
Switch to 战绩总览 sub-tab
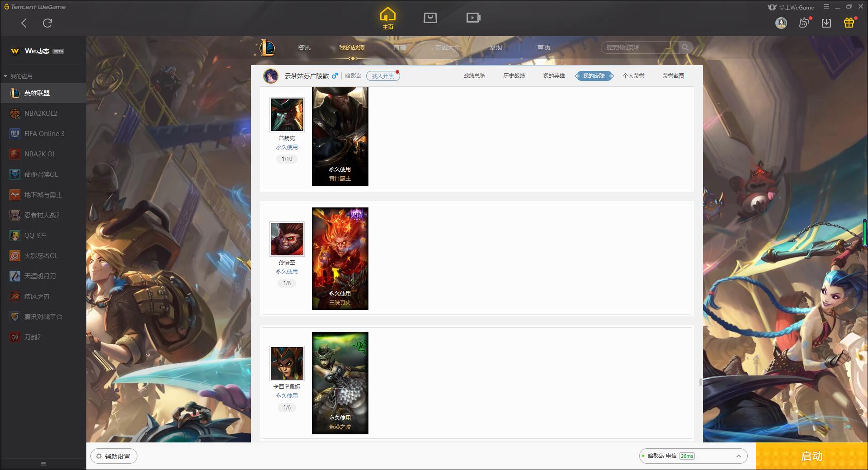tap(474, 76)
